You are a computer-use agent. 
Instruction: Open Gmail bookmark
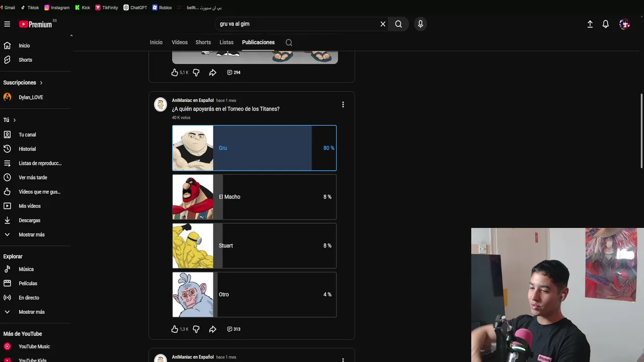click(8, 8)
